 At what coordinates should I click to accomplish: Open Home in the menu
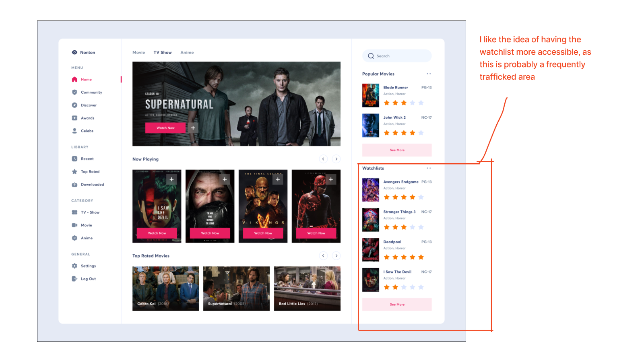[86, 79]
